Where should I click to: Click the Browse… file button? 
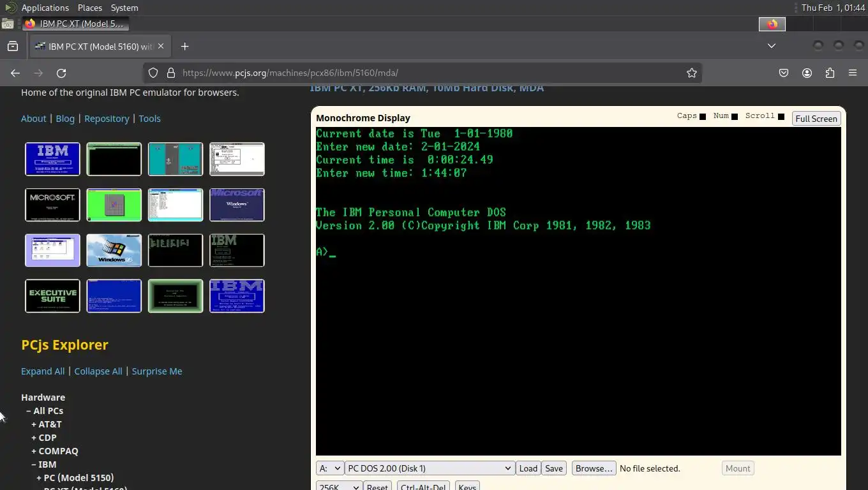click(594, 468)
